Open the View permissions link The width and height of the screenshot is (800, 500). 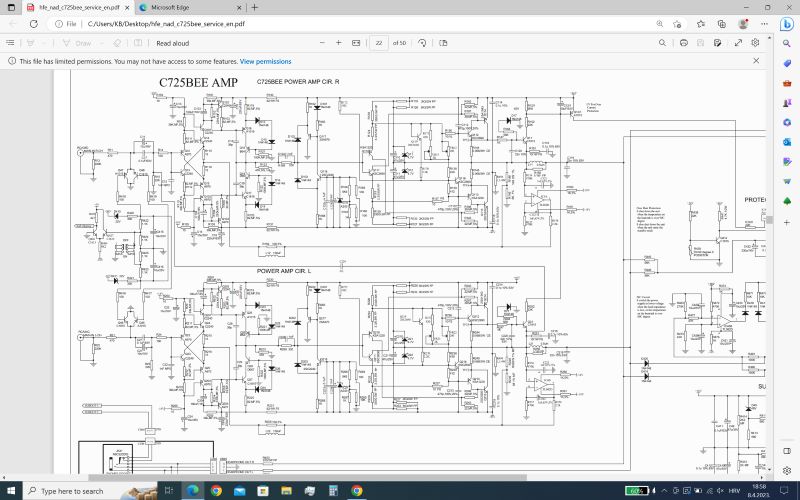265,61
